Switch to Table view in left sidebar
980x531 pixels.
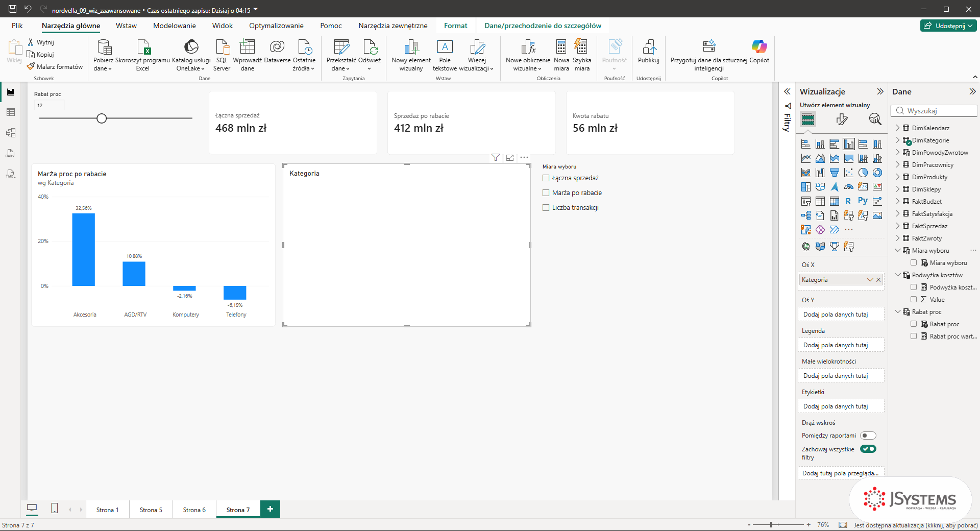tap(11, 112)
